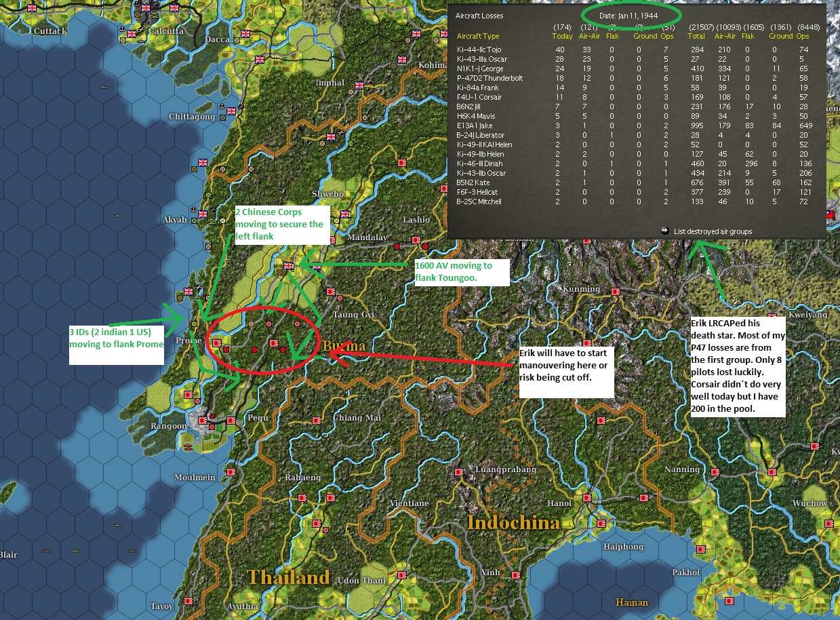Click the anchor port icon at Akyab
The width and height of the screenshot is (840, 620).
click(x=195, y=208)
